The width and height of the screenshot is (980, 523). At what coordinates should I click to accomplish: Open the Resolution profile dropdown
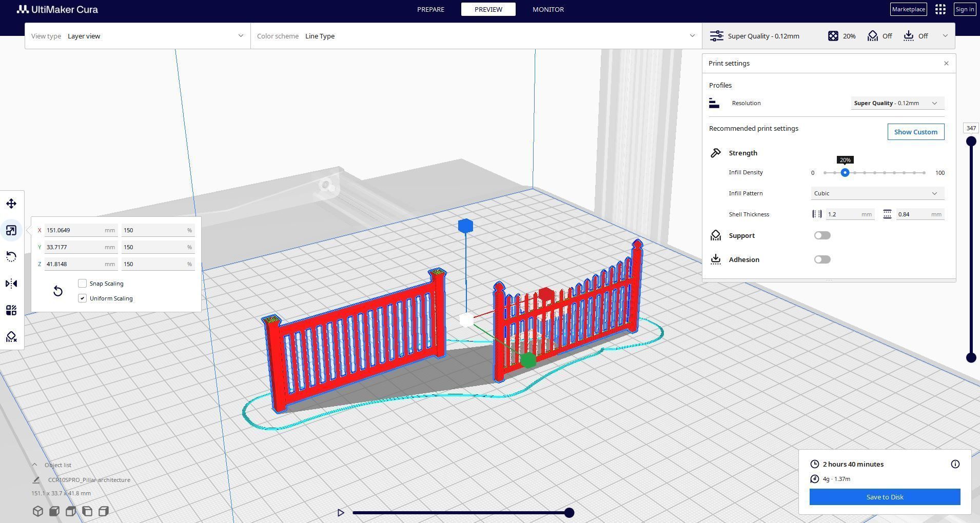coord(897,103)
